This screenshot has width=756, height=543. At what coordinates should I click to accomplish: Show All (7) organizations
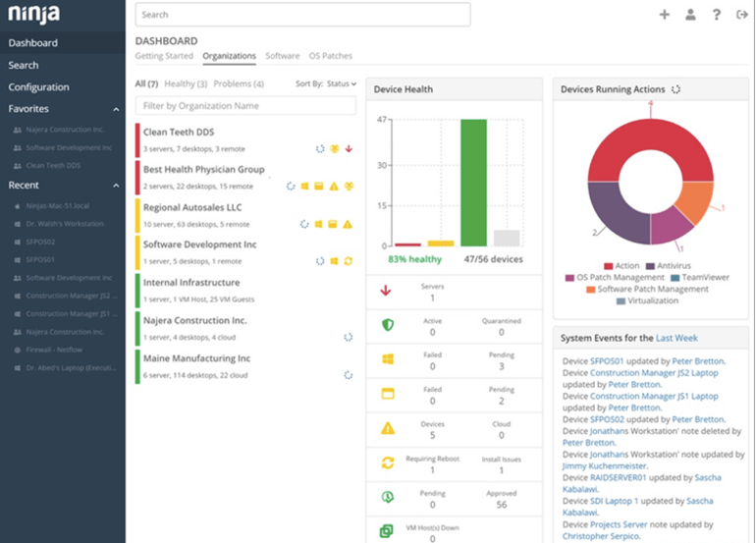click(x=146, y=83)
